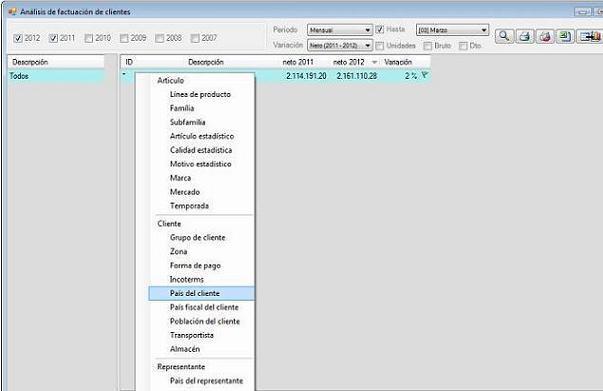Uncheck the 2012 year checkbox

point(18,38)
